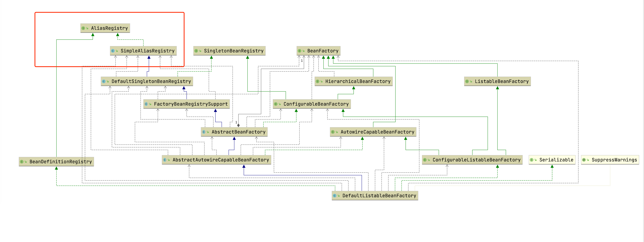Select the SingletonBeanRegistry node
Screen dimensions: 644x242
(234, 51)
